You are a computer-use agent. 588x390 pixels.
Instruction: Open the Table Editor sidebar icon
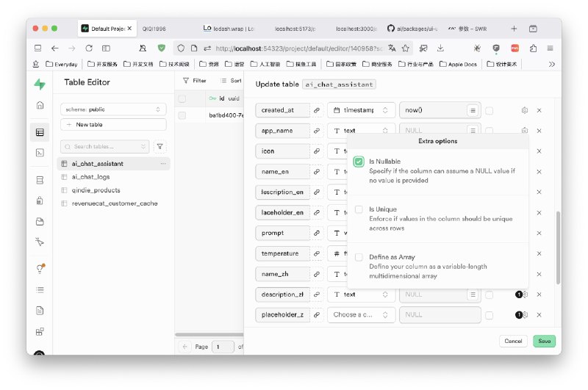(40, 132)
